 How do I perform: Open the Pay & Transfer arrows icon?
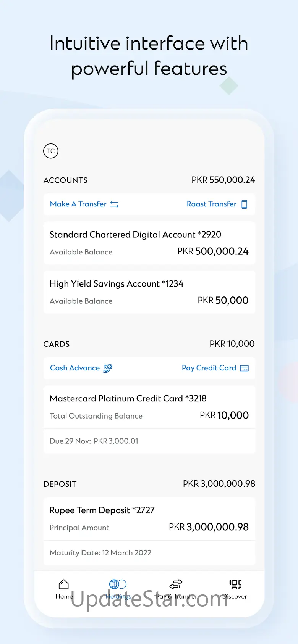[176, 584]
